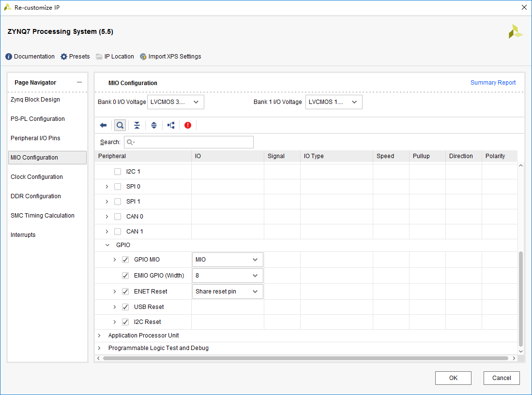532x395 pixels.
Task: Click the collapse all toolbar icon
Action: coord(137,125)
